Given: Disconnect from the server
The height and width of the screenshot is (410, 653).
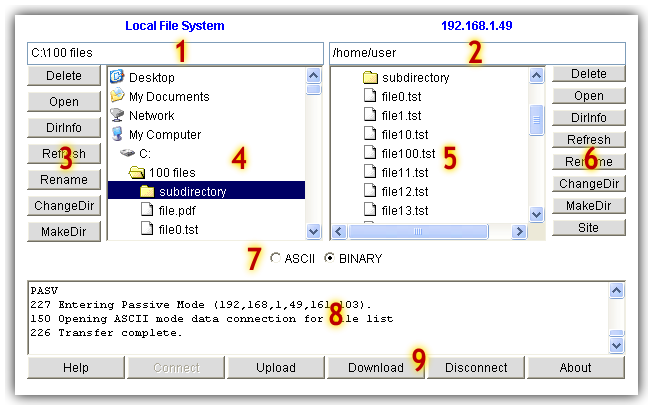Looking at the screenshot, I should point(476,368).
